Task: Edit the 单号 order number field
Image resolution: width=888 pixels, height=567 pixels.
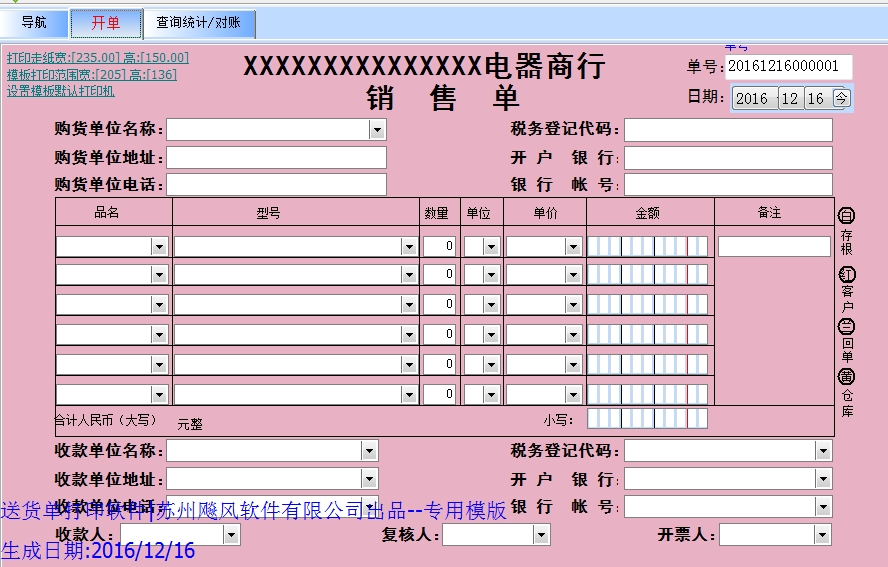Action: pos(788,66)
